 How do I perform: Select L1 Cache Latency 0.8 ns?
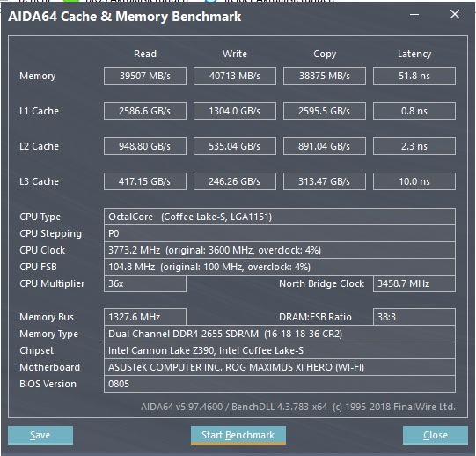point(414,111)
